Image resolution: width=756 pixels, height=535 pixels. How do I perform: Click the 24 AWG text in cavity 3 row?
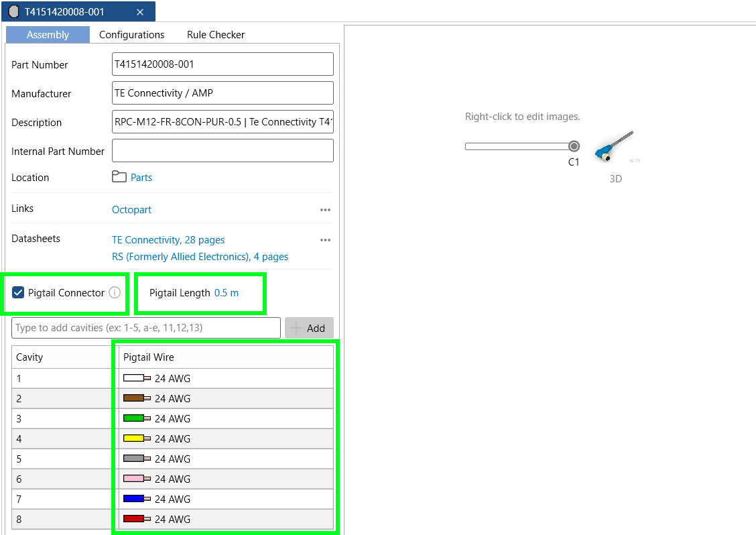tap(173, 419)
